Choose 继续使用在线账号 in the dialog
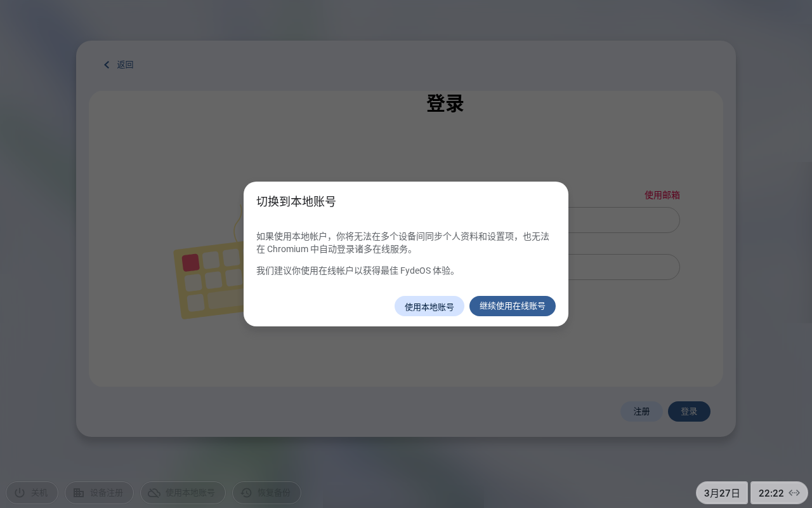The image size is (812, 508). click(x=512, y=306)
